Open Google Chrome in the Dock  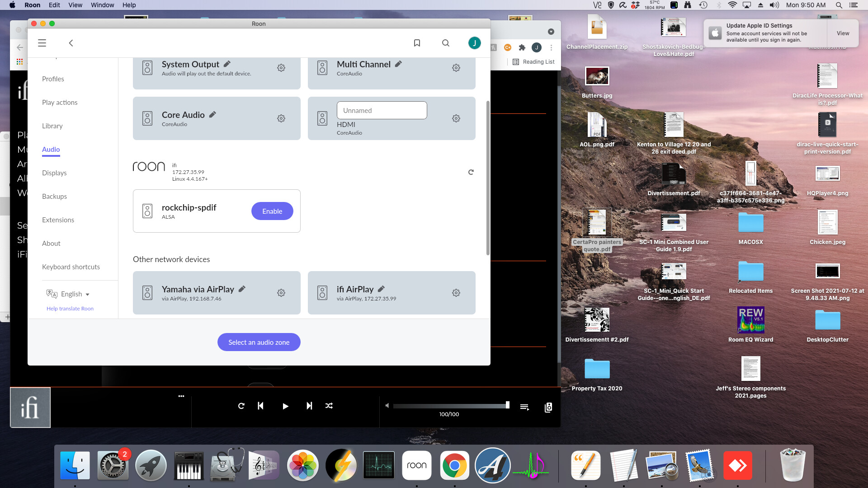click(454, 465)
